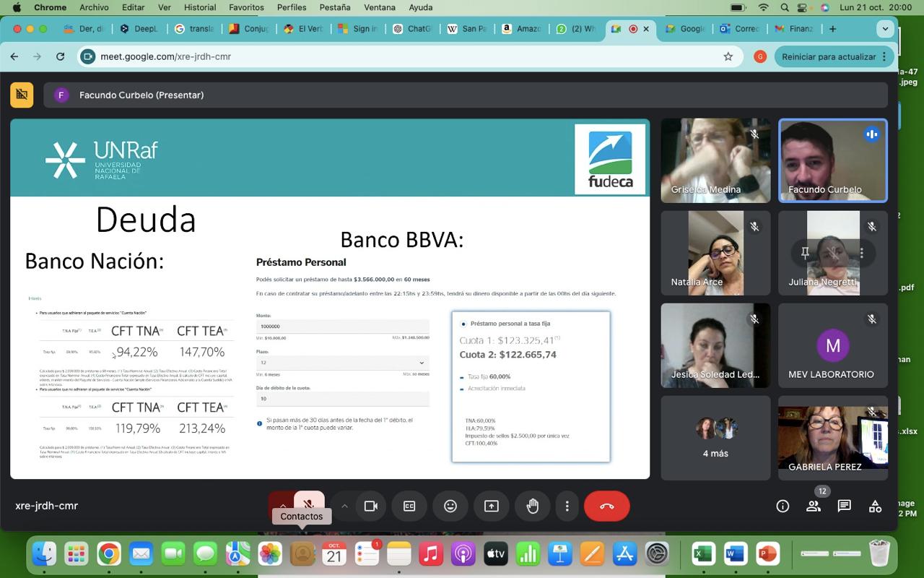Open Podcasts from the Dock
The height and width of the screenshot is (578, 924).
463,554
